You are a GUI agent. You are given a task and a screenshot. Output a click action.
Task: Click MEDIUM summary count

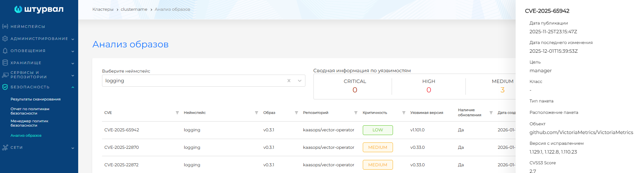tap(502, 90)
